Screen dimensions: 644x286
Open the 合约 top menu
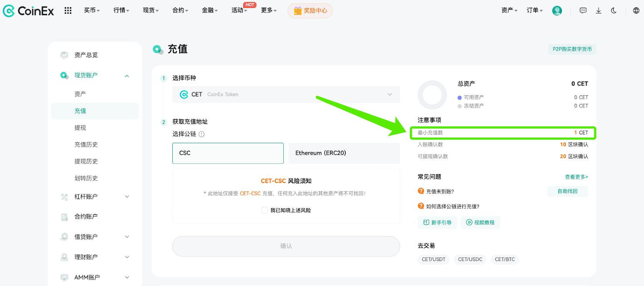click(180, 10)
